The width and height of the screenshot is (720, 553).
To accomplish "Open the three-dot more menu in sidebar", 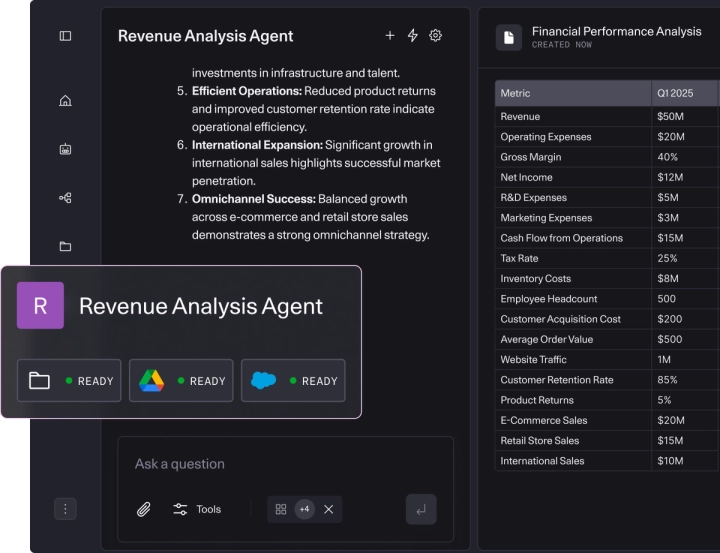I will [65, 509].
